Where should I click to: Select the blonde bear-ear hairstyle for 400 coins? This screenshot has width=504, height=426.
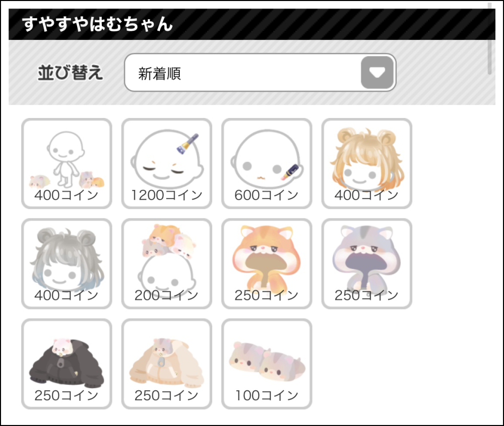(x=367, y=163)
